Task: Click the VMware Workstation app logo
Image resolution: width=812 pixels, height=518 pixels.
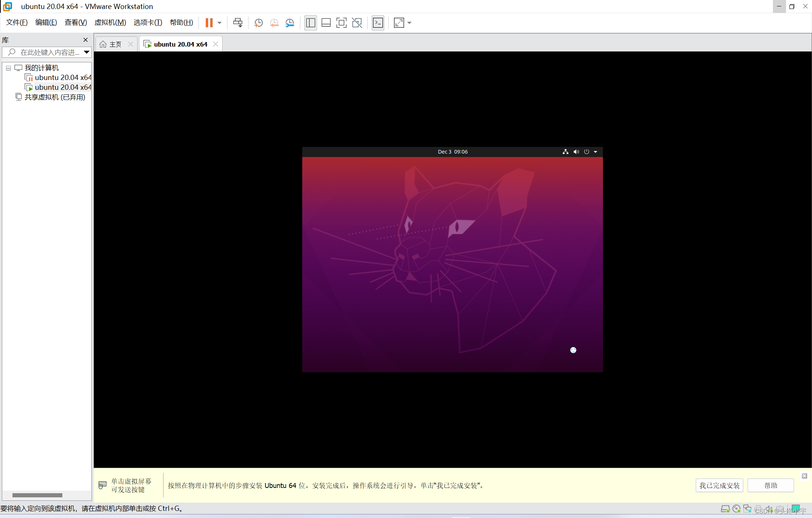Action: point(8,6)
